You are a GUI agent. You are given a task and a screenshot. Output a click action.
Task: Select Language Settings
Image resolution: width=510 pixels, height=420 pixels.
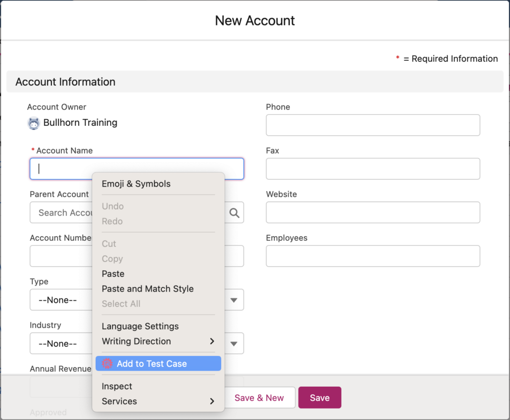140,326
